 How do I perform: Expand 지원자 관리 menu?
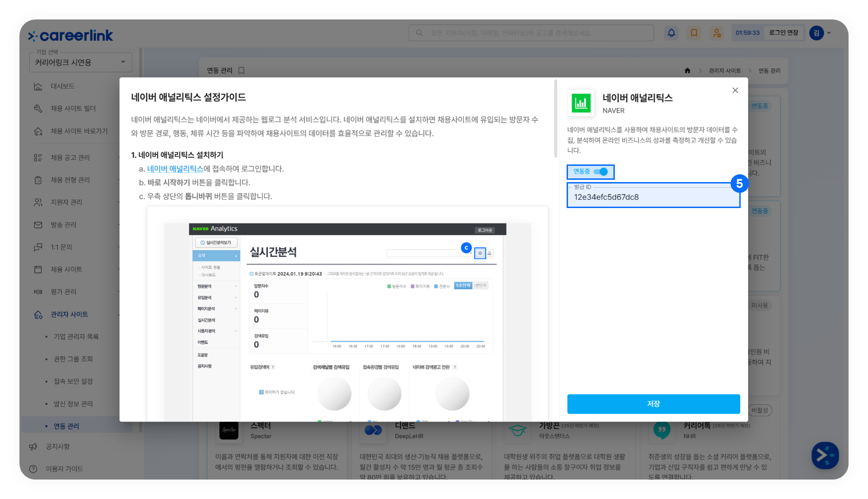(67, 202)
